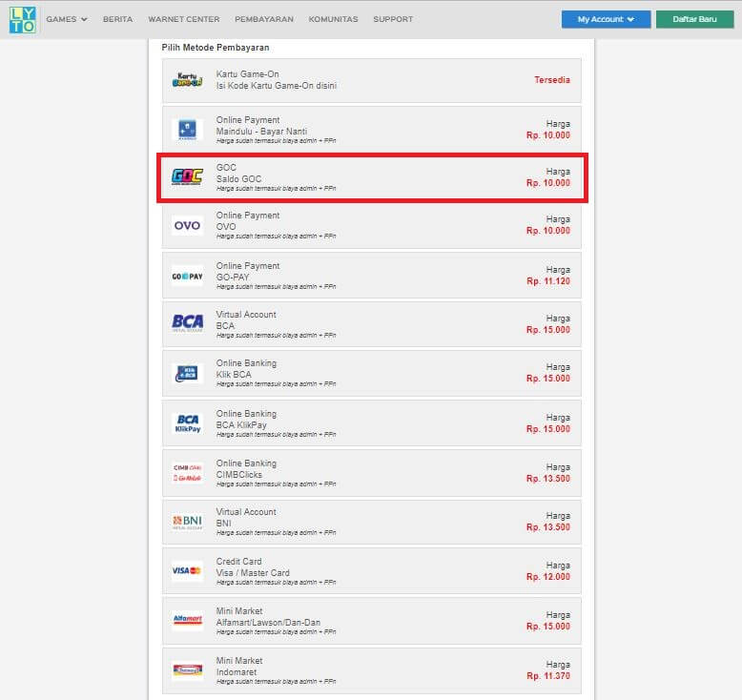Click Indomaret price 'Rp. 11.370'
The width and height of the screenshot is (742, 700).
click(548, 676)
